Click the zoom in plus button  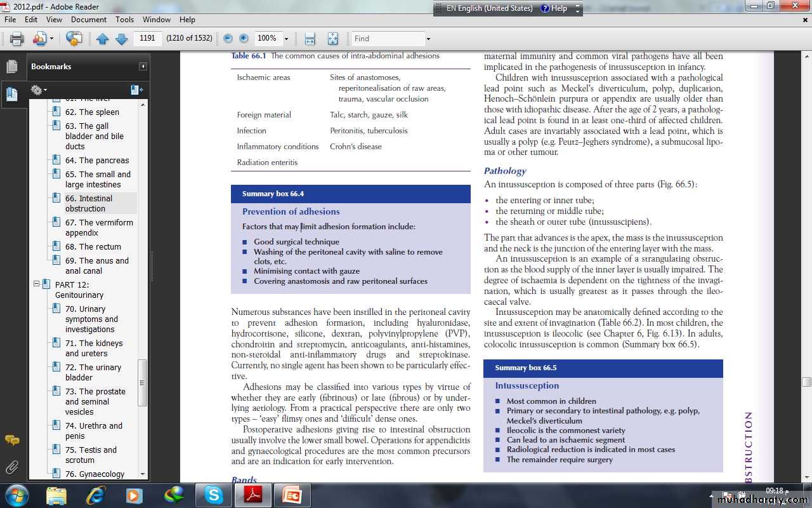click(x=244, y=39)
